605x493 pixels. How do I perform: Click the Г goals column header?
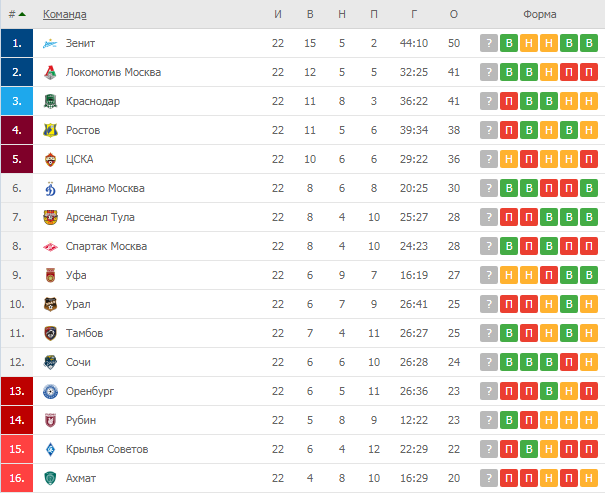point(414,14)
